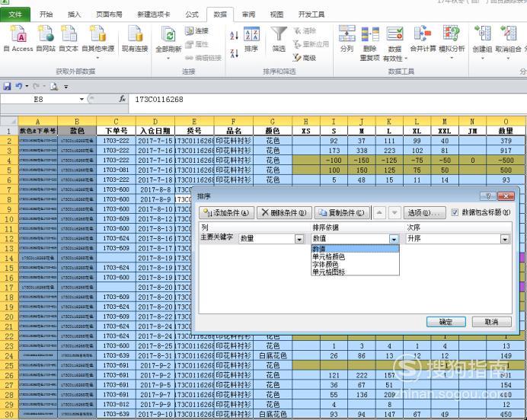Move sort condition up arrow

(379, 212)
